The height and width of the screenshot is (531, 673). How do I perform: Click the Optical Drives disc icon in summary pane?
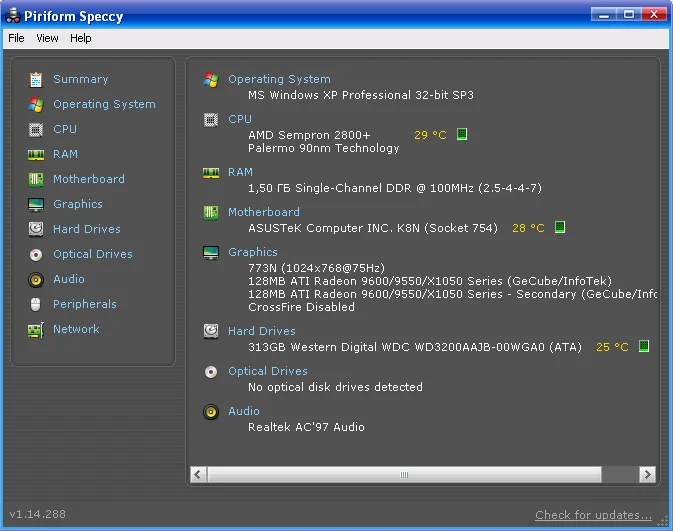click(x=211, y=372)
